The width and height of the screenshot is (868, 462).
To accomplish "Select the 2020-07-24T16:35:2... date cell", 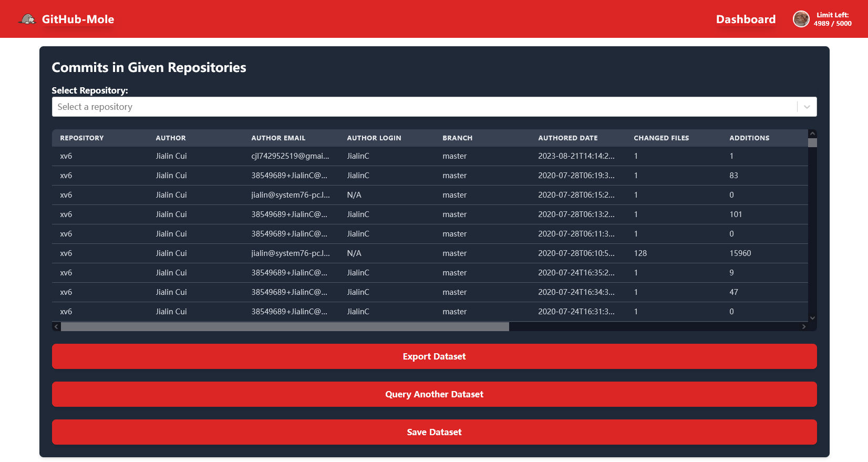I will click(576, 273).
